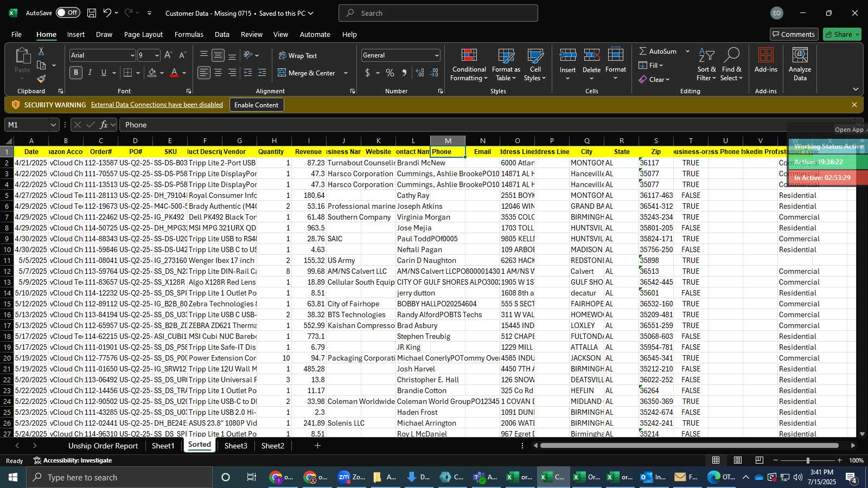Apply Comma Style format
Viewport: 868px width, 488px height.
point(404,73)
